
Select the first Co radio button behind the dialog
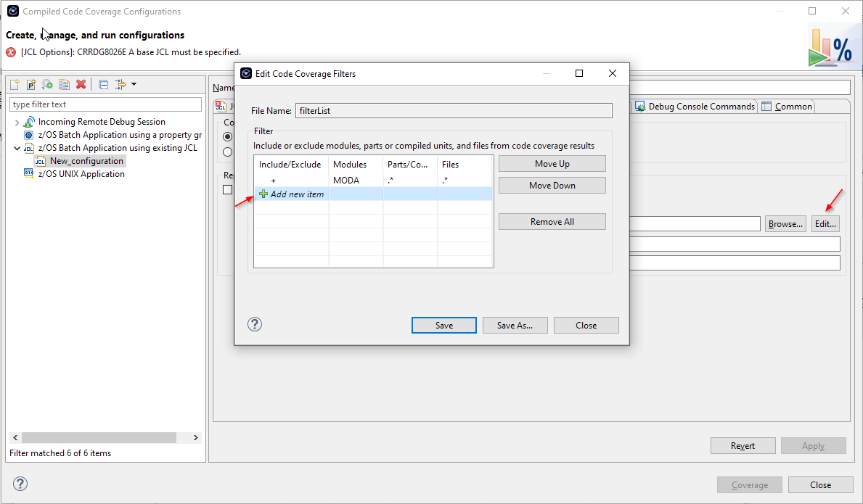click(227, 136)
